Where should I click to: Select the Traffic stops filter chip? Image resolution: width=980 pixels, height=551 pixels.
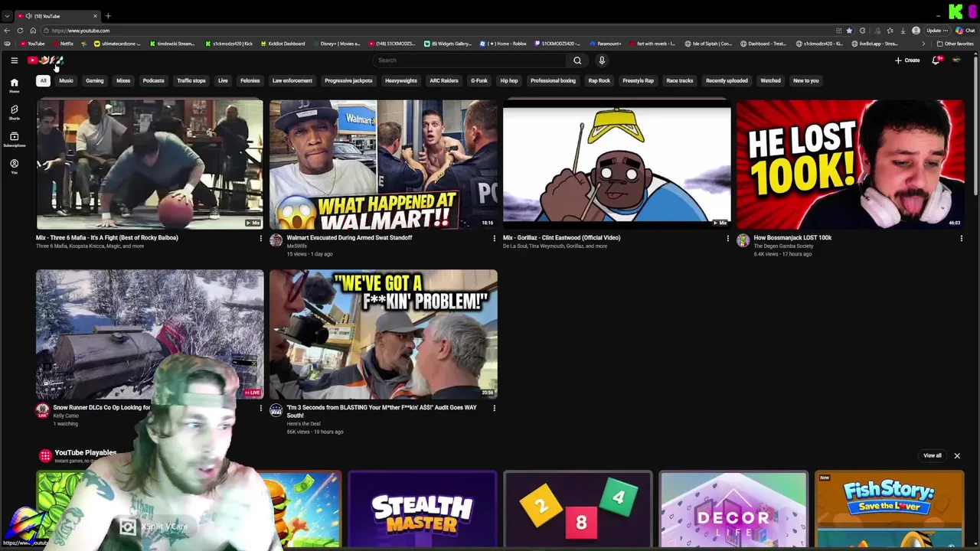[191, 80]
